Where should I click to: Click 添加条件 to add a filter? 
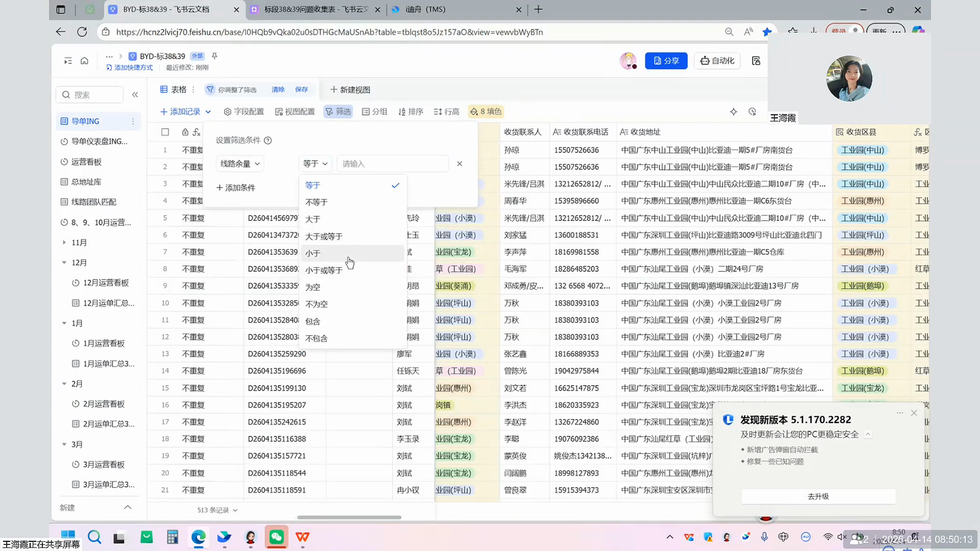(235, 188)
